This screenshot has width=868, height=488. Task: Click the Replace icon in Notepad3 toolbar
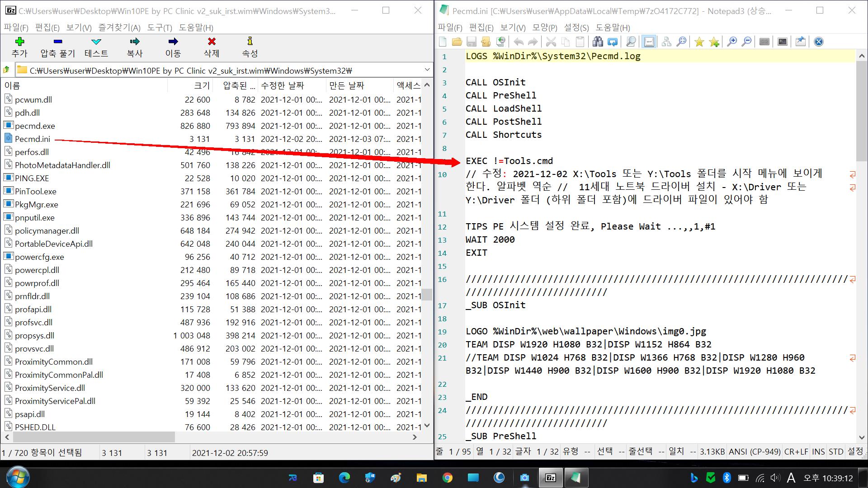(613, 42)
